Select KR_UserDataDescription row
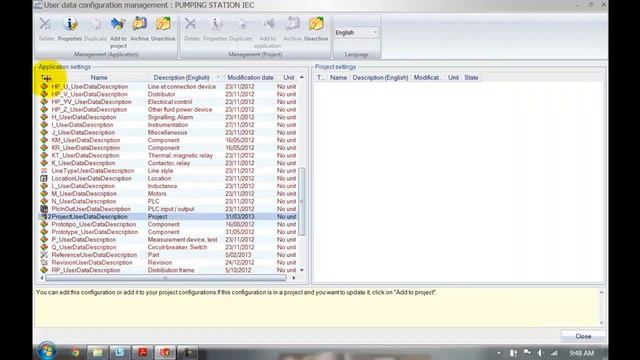640x360 pixels. pos(168,148)
